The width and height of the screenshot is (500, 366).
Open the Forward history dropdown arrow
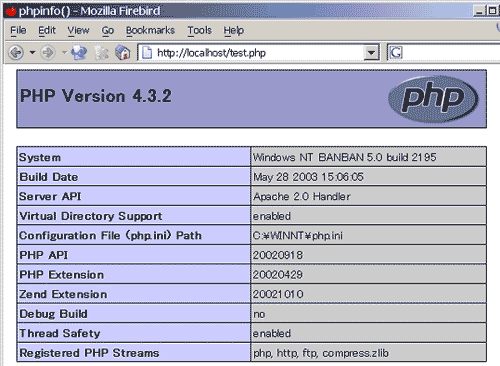(x=64, y=53)
